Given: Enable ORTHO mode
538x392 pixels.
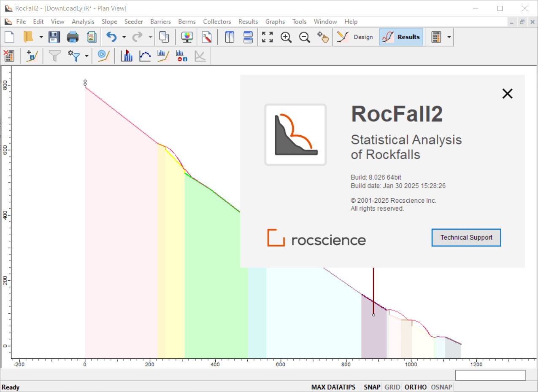Looking at the screenshot, I should [415, 387].
